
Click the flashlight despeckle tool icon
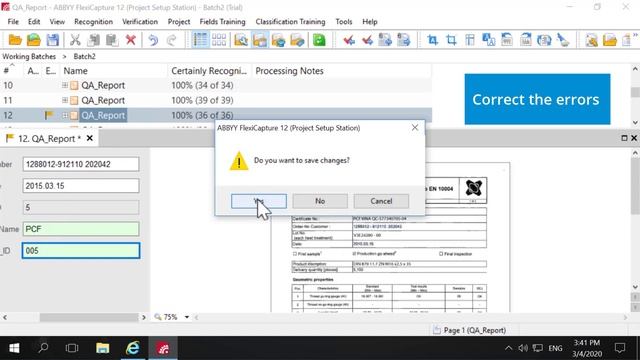click(x=563, y=40)
